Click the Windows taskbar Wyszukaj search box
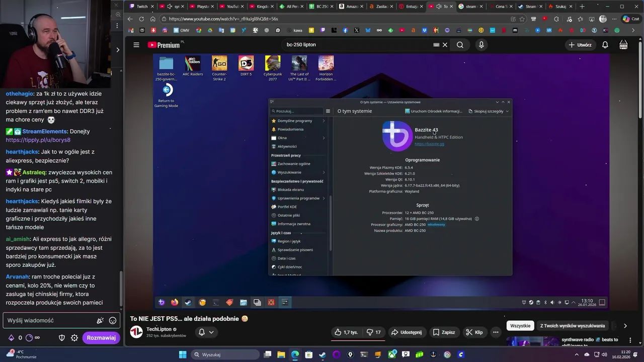Screen dimensions: 644x362 [x=224, y=354]
